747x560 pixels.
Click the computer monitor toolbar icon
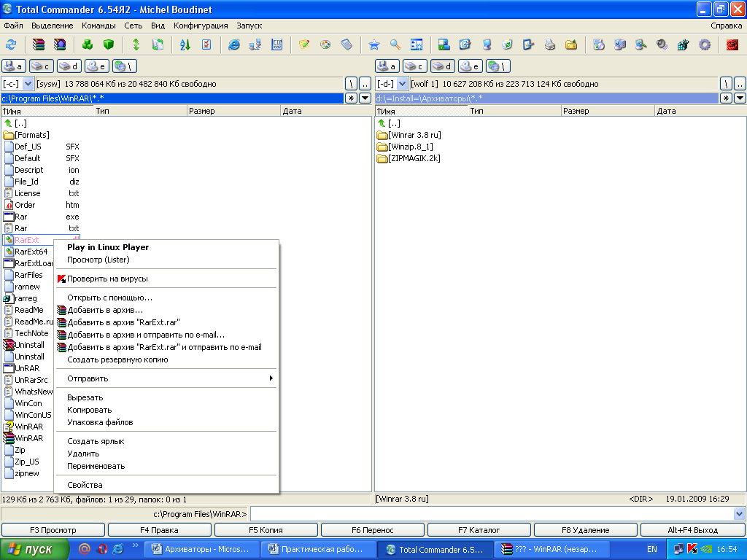click(x=487, y=44)
